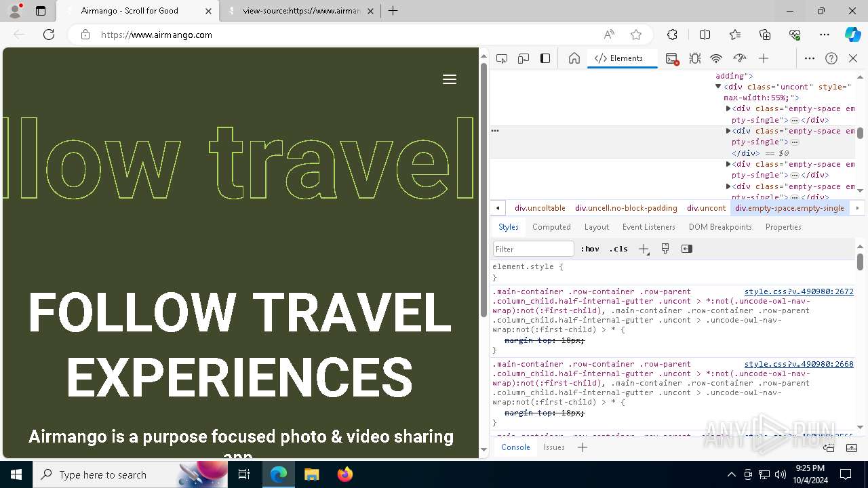Expand the last visible empty-space div
Viewport: 868px width, 488px height.
point(728,186)
